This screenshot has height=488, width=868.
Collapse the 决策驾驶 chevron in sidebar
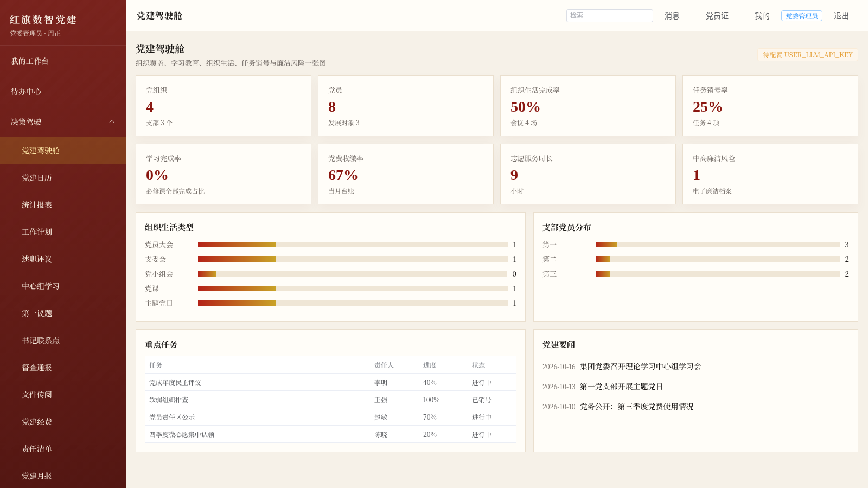(x=112, y=121)
